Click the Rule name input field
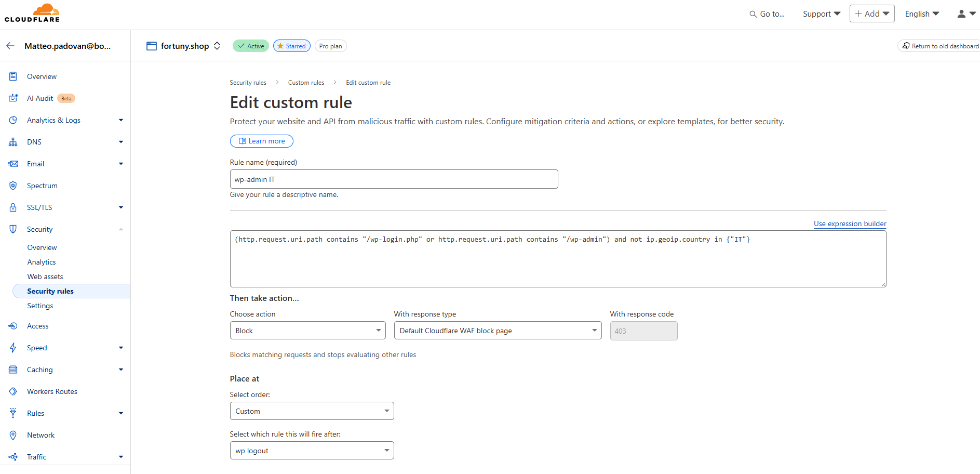The image size is (980, 474). 394,179
